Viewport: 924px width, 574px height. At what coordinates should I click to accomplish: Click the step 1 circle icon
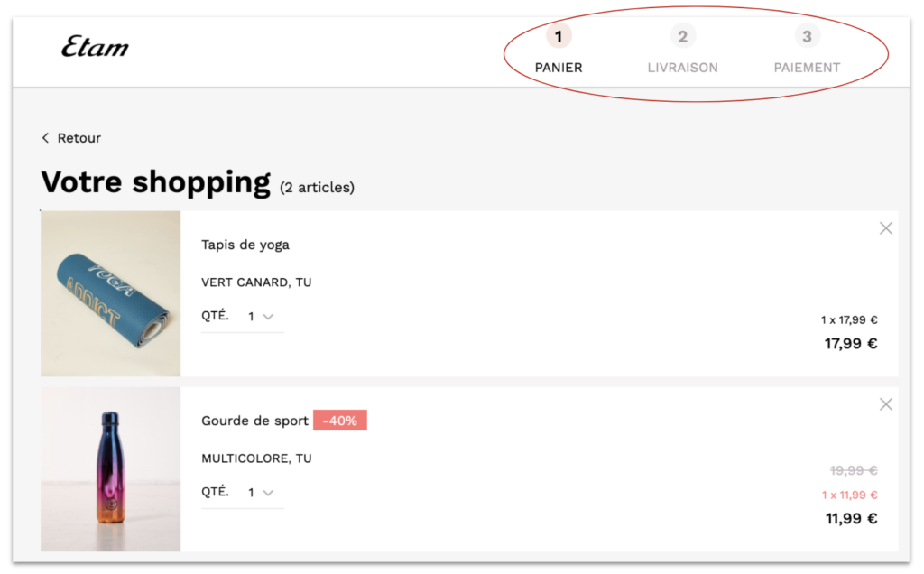tap(559, 37)
